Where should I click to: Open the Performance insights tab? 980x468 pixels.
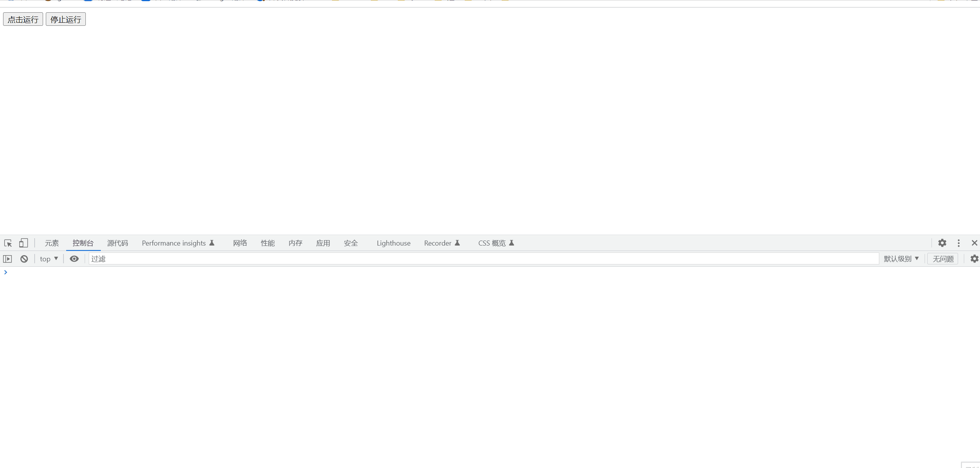click(178, 243)
